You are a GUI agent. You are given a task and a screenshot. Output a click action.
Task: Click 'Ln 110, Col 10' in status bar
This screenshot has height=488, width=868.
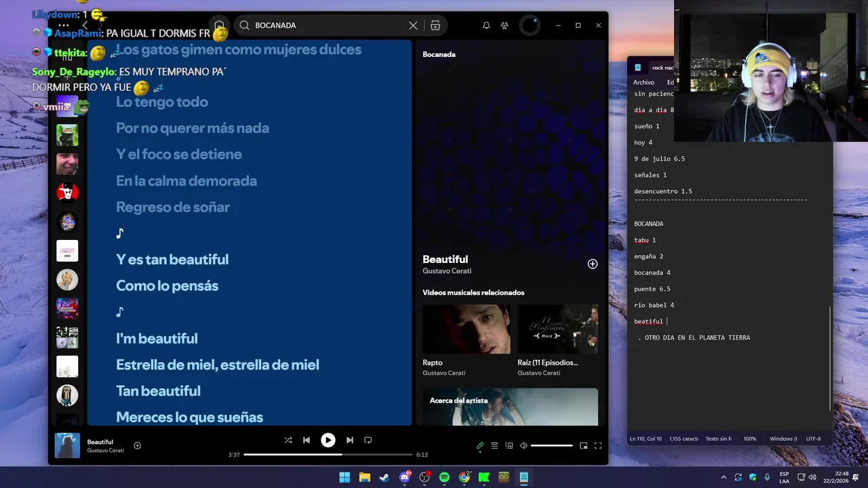[645, 439]
